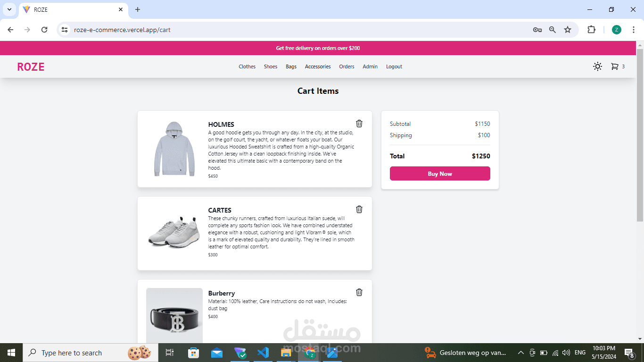Click the page vertical scrollbar thumb
The image size is (644, 362).
tap(640, 134)
